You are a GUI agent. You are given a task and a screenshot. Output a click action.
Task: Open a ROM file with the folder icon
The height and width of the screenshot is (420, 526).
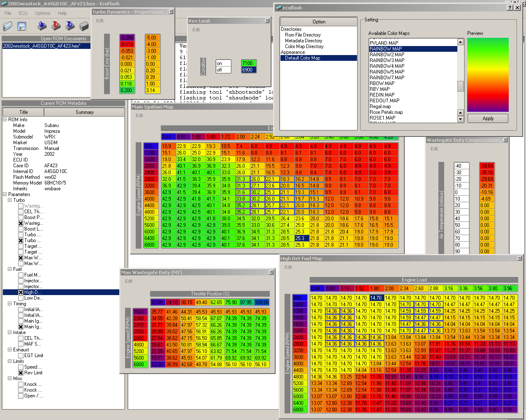tap(8, 27)
